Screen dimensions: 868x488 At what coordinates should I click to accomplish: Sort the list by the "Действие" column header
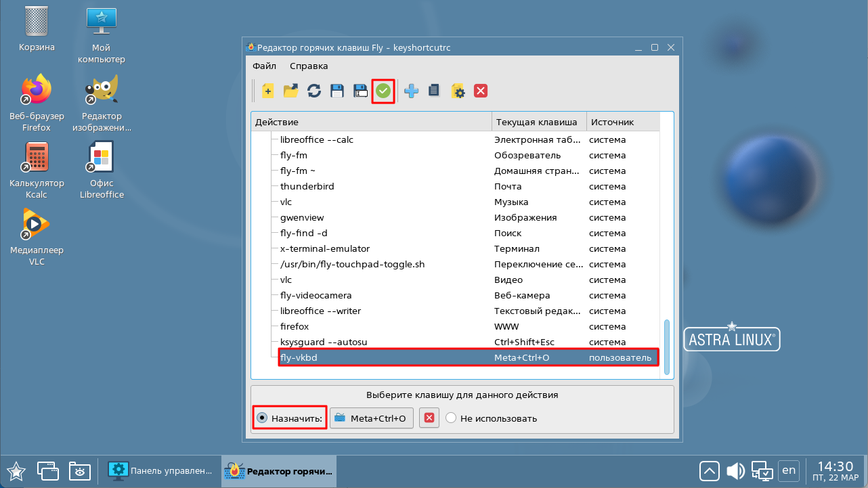371,122
